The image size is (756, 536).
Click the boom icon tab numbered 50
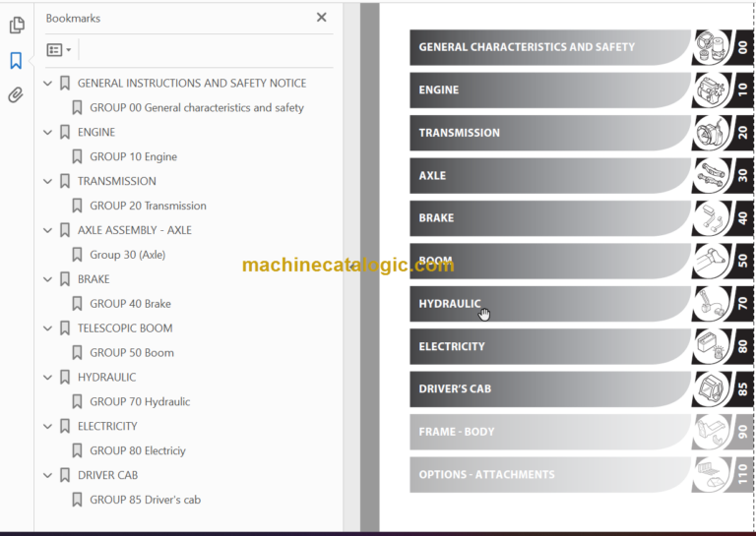coord(723,261)
